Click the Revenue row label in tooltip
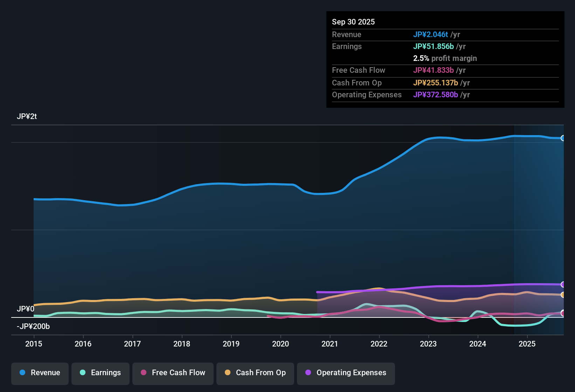575x392 pixels. pos(347,35)
